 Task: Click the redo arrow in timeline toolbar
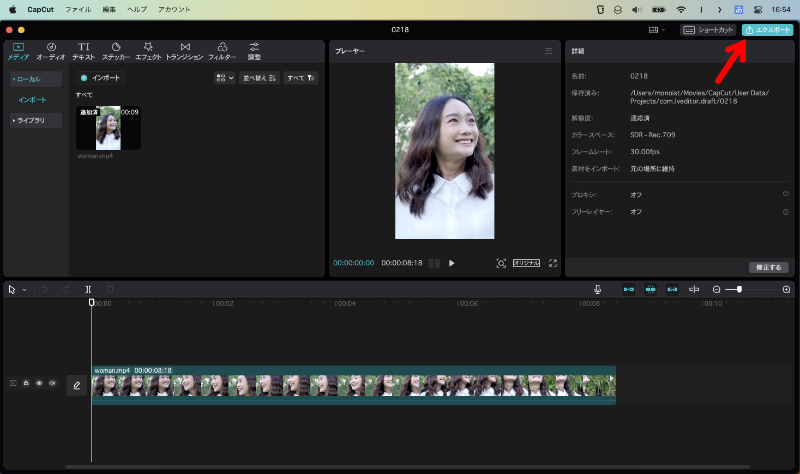pyautogui.click(x=66, y=290)
